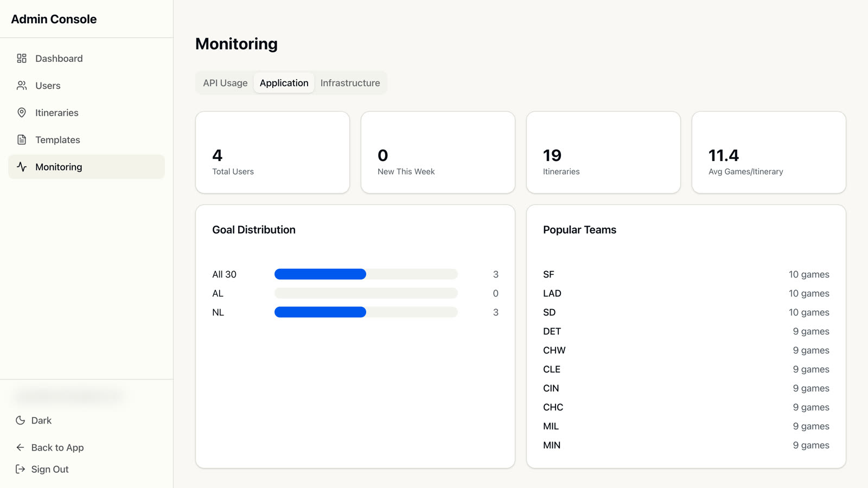Switch to the API Usage tab
Viewport: 868px width, 488px height.
pos(225,83)
